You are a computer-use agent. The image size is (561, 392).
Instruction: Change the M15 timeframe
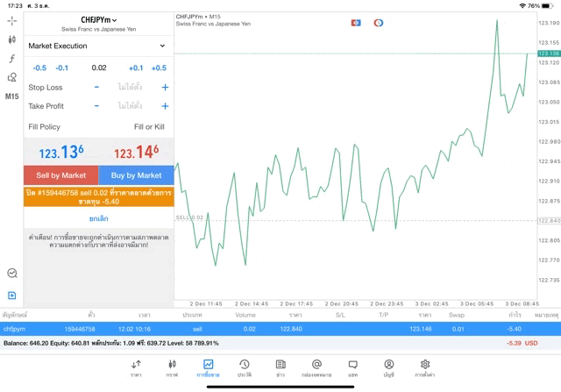[11, 96]
